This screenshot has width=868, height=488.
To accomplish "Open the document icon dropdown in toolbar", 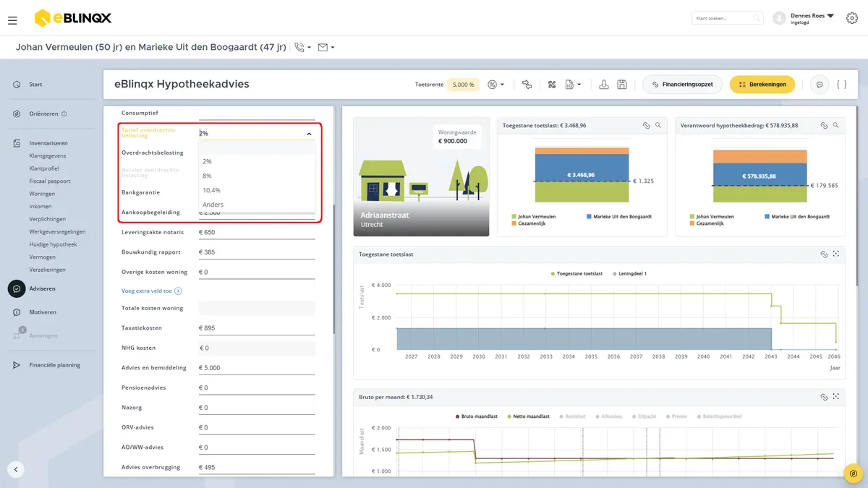I will (x=573, y=85).
